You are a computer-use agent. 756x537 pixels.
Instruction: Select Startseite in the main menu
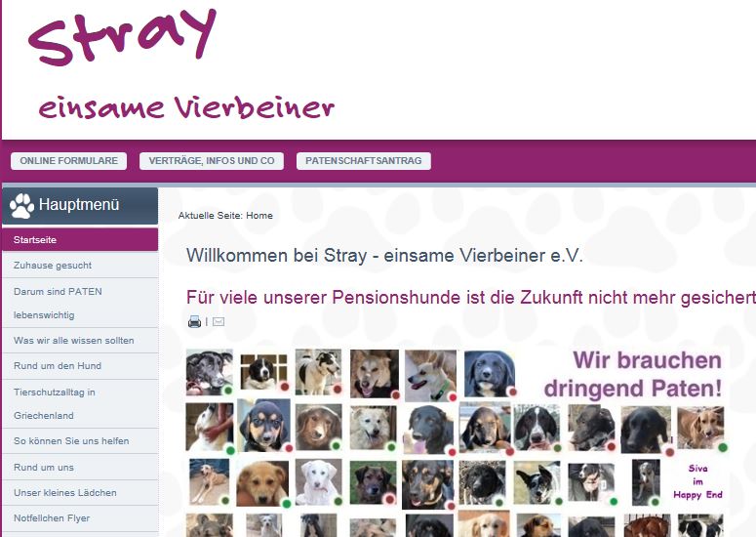click(80, 240)
